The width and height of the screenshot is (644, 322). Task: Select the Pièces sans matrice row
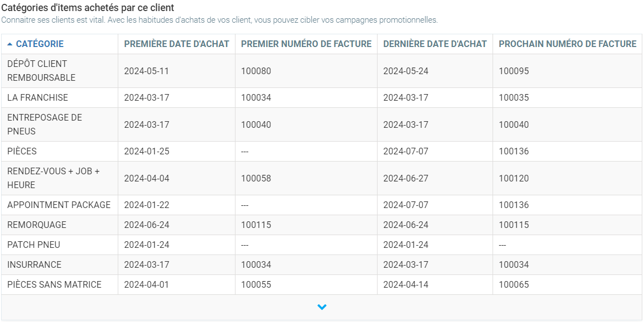tap(54, 285)
